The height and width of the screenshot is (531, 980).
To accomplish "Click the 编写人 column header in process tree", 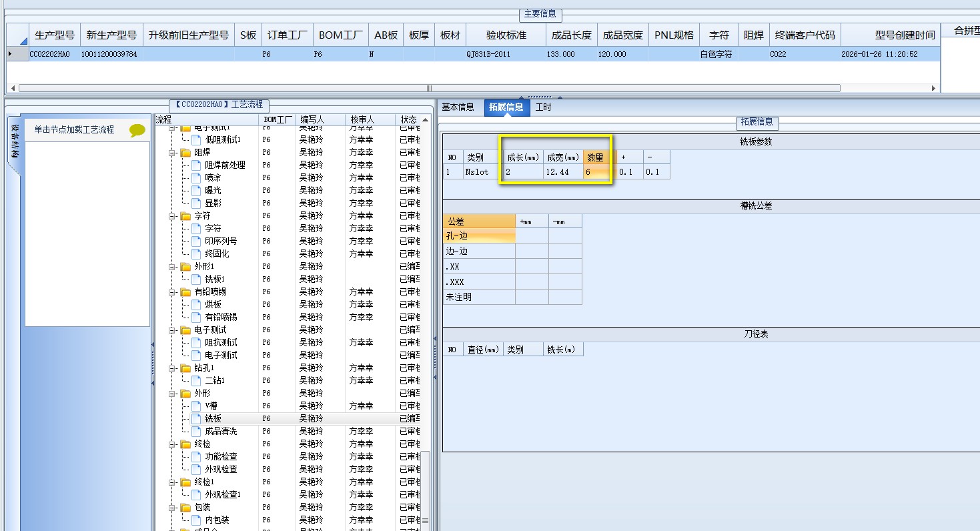I will coord(320,119).
